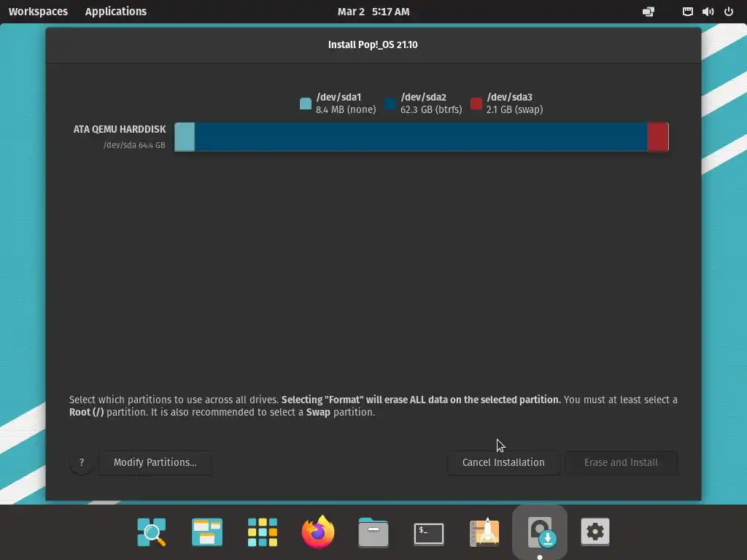Click the 62.3 GB (btrfs) legend text
The image size is (747, 560).
(x=431, y=109)
